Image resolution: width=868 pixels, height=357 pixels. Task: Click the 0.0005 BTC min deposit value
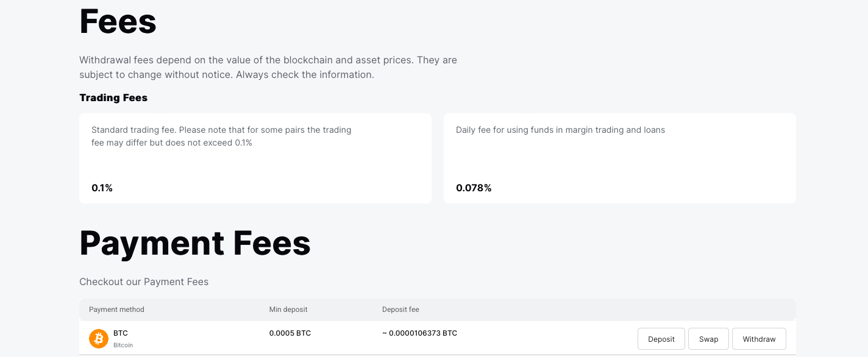coord(290,333)
